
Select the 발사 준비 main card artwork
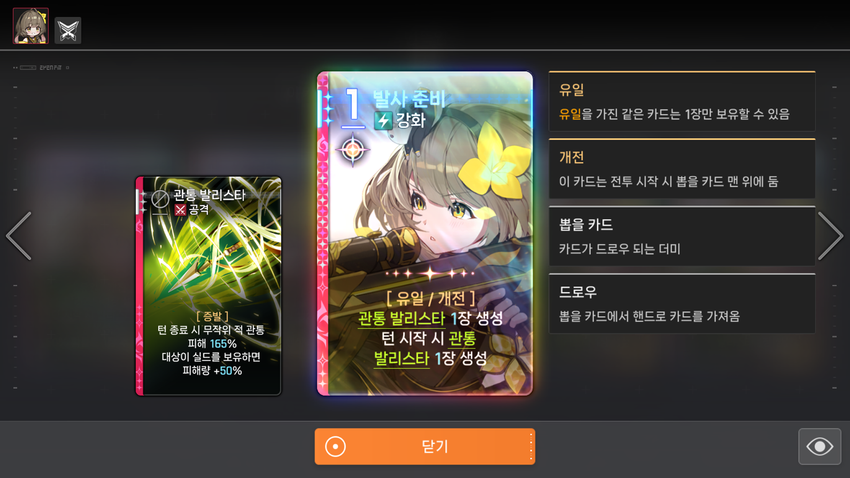pyautogui.click(x=425, y=234)
